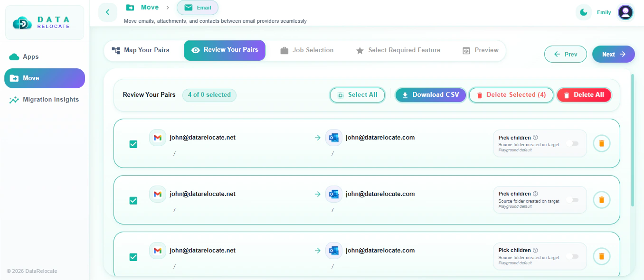Click john@datarelocate.net in third row
The width and height of the screenshot is (644, 280).
(x=203, y=251)
